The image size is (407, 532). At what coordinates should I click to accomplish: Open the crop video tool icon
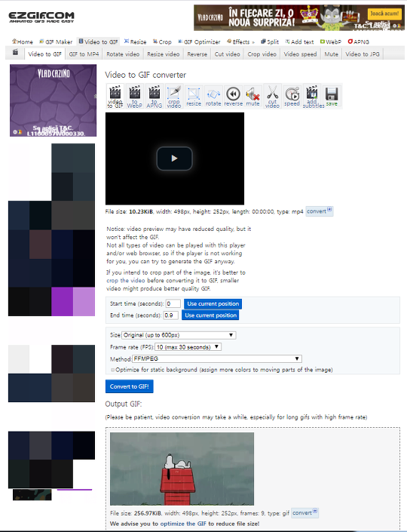click(x=174, y=96)
